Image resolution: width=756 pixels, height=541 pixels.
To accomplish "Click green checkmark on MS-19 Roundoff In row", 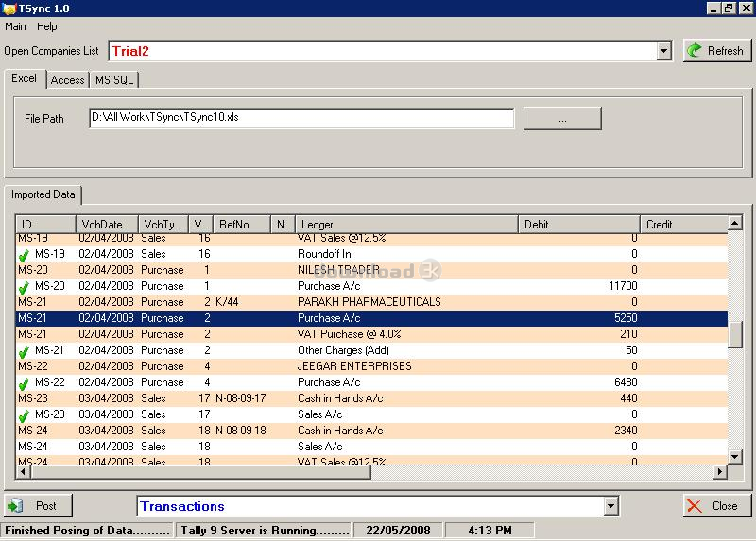I will click(x=24, y=255).
